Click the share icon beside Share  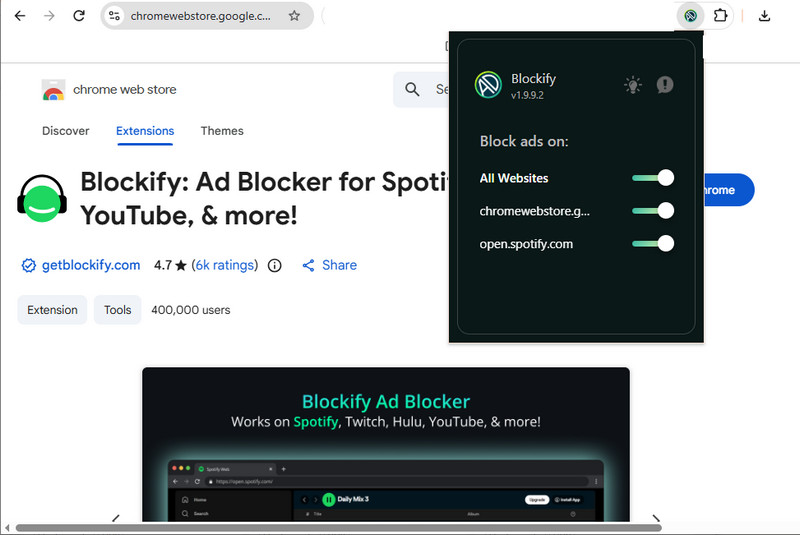click(x=308, y=265)
